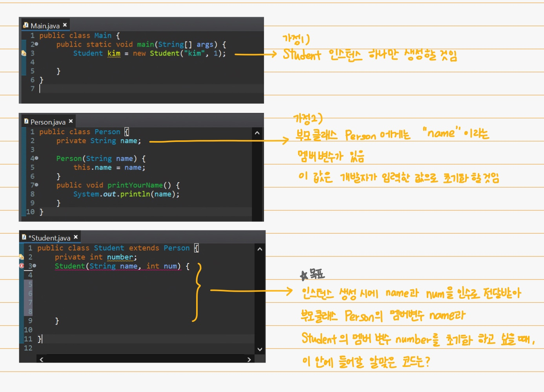The image size is (544, 392).
Task: Collapse the Student constructor fold at line 3
Action: click(35, 266)
